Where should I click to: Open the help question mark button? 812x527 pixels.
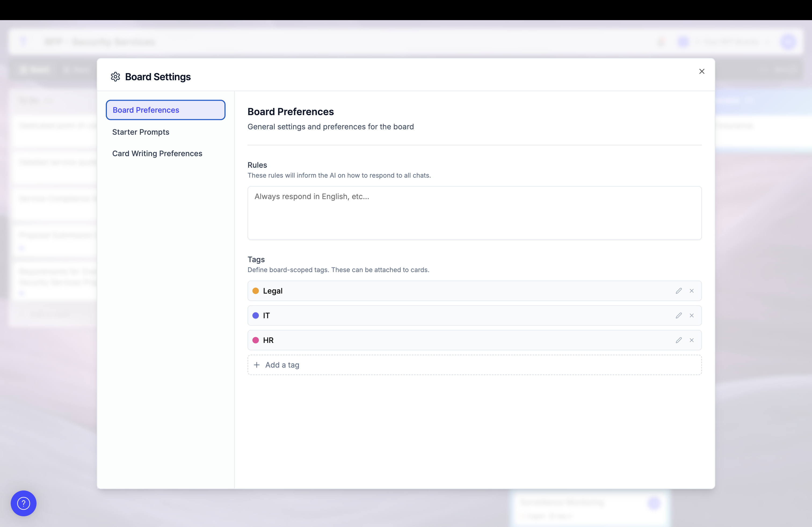click(x=24, y=503)
